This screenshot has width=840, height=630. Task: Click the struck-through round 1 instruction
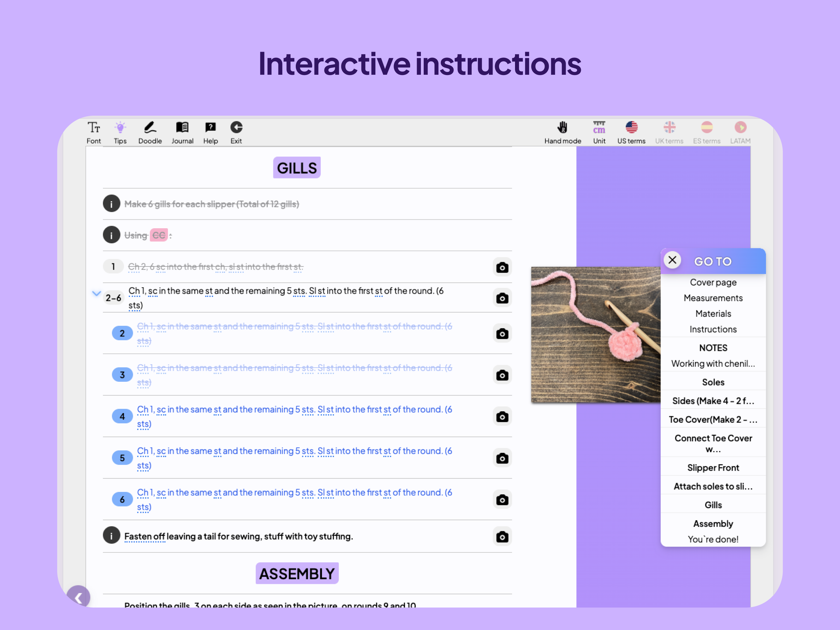pyautogui.click(x=215, y=267)
